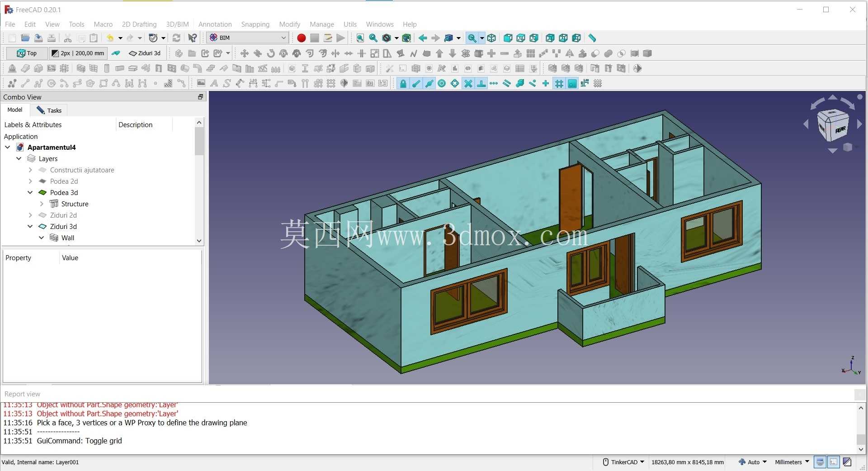Open the Undo history dropdown arrow

point(120,38)
